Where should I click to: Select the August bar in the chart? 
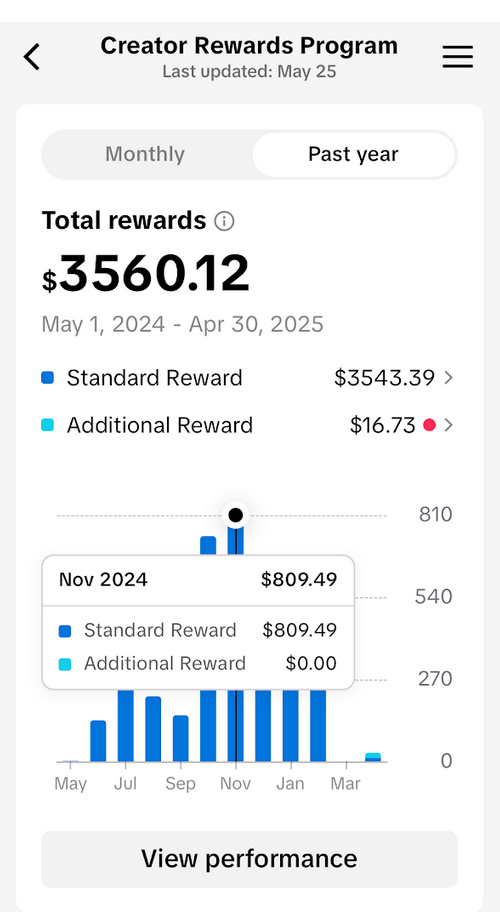pos(153,729)
